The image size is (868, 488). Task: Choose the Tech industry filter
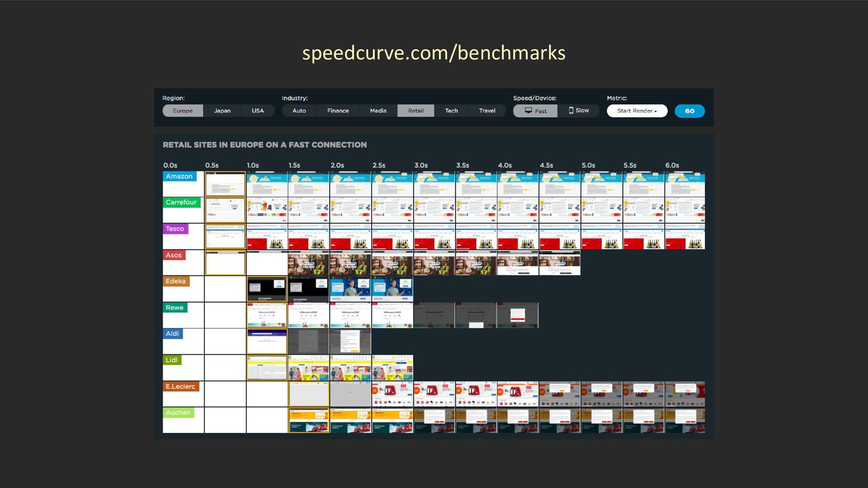(x=451, y=111)
